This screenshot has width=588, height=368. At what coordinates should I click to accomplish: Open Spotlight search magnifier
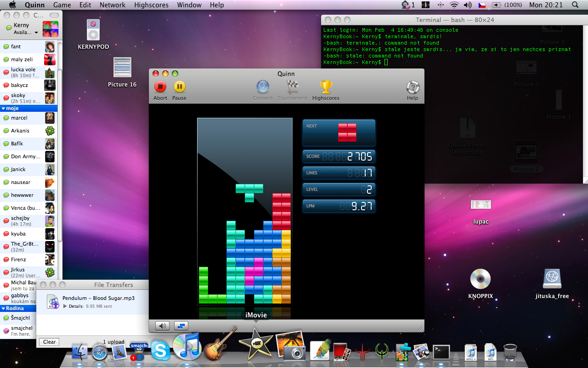(x=575, y=5)
